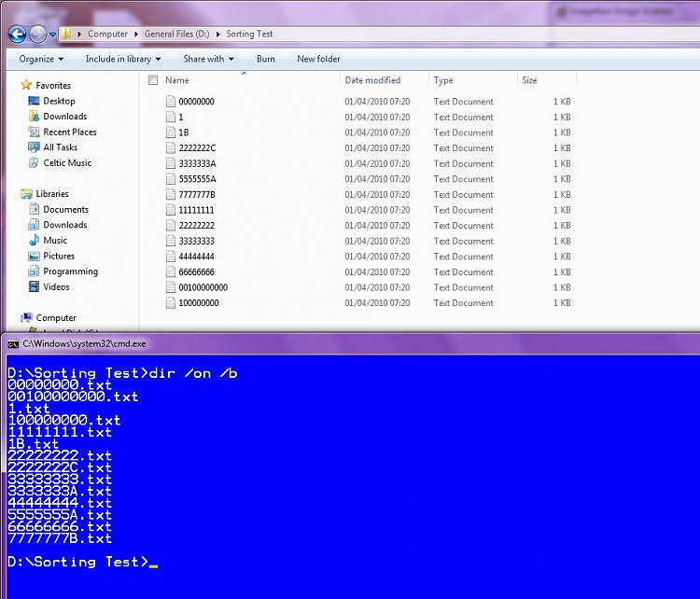Select the file named 44444444
700x599 pixels.
coord(196,257)
